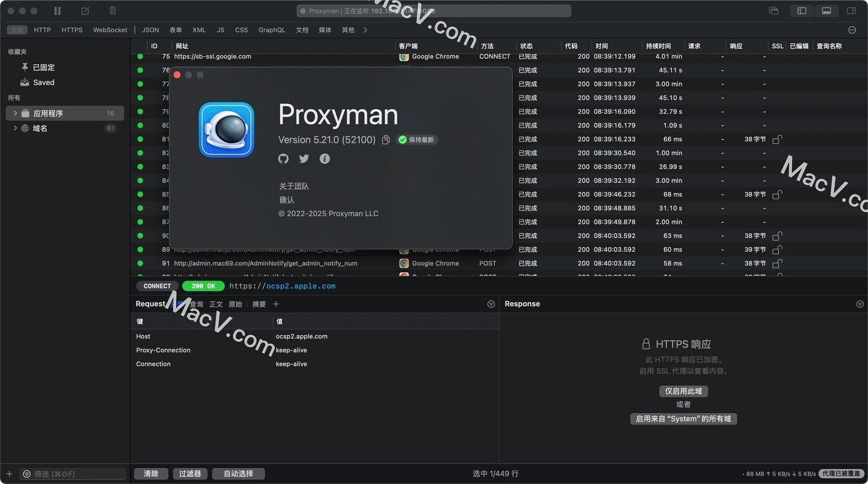Switch to the Request 正文 tab
Viewport: 868px width, 484px height.
pos(216,304)
